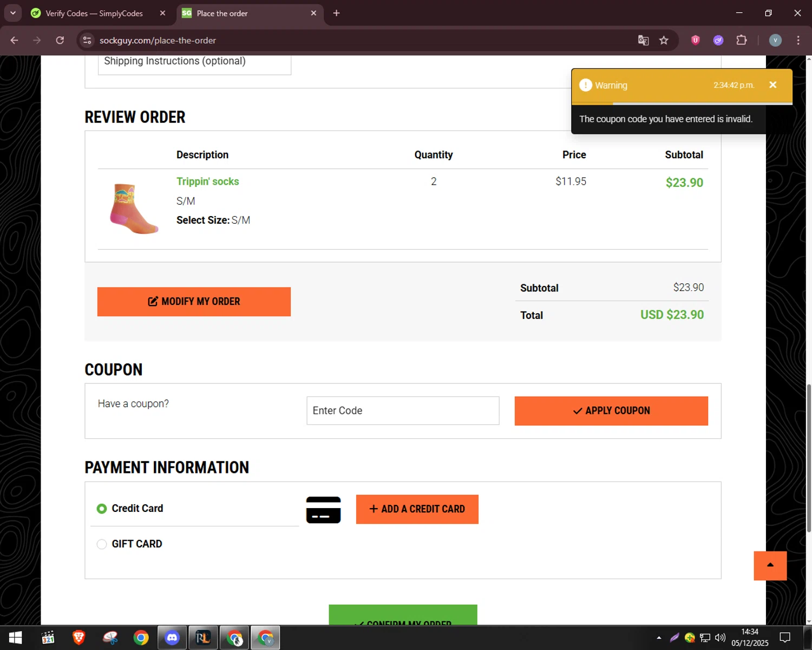Open the Trippin' socks product link
This screenshot has width=812, height=650.
207,181
